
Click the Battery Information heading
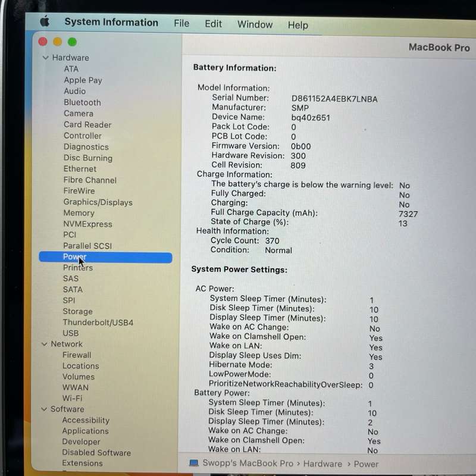click(x=234, y=68)
